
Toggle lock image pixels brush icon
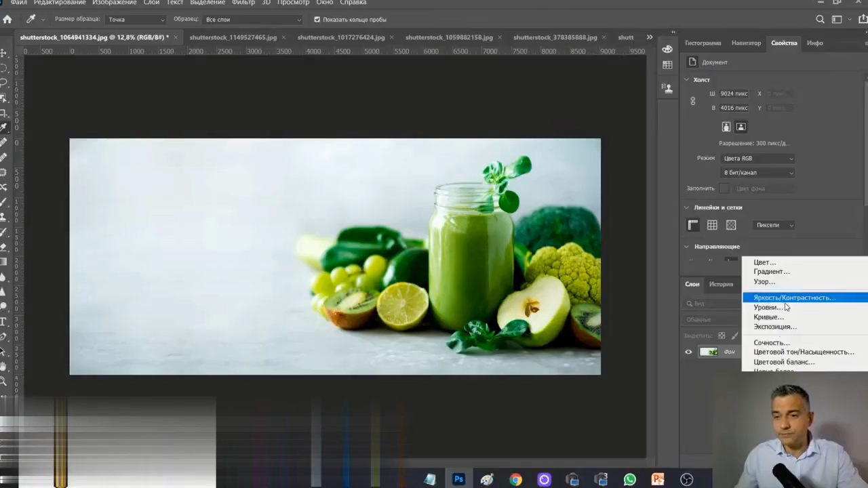pos(735,335)
